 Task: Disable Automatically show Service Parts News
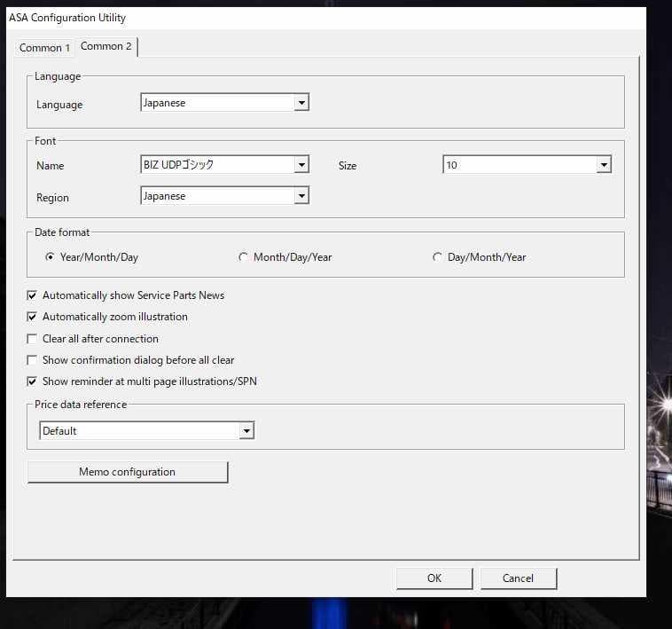[33, 295]
